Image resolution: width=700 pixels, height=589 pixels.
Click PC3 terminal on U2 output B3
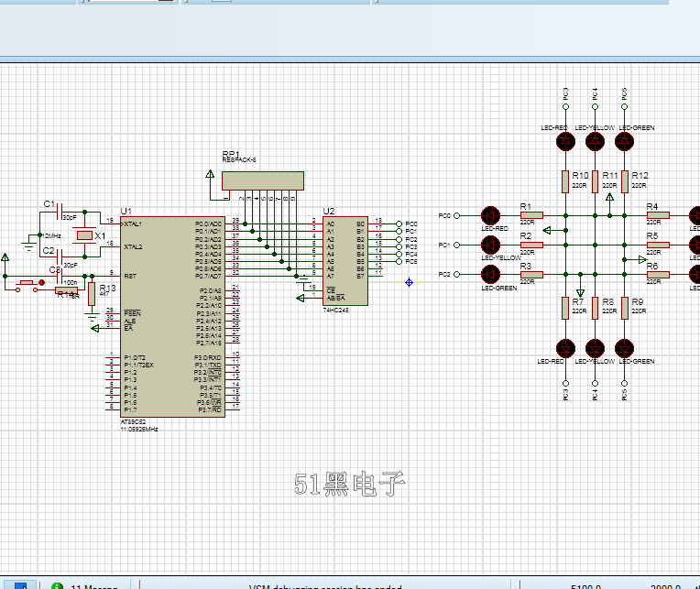(399, 246)
